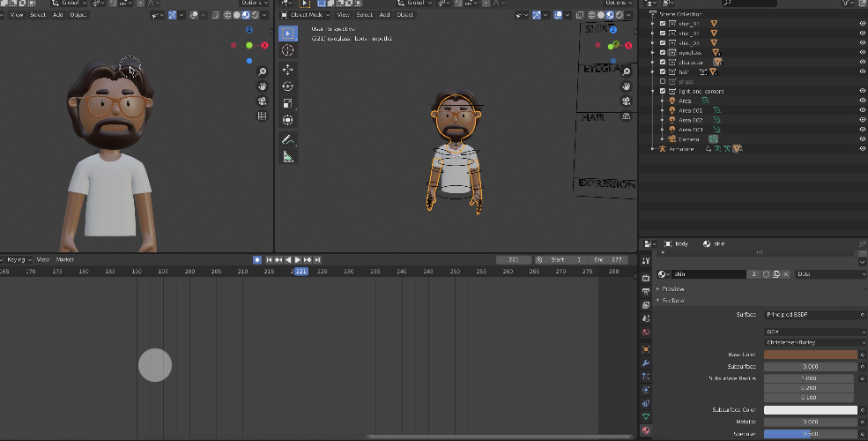Pick the Annotate pencil tool
The width and height of the screenshot is (868, 441).
[x=287, y=139]
